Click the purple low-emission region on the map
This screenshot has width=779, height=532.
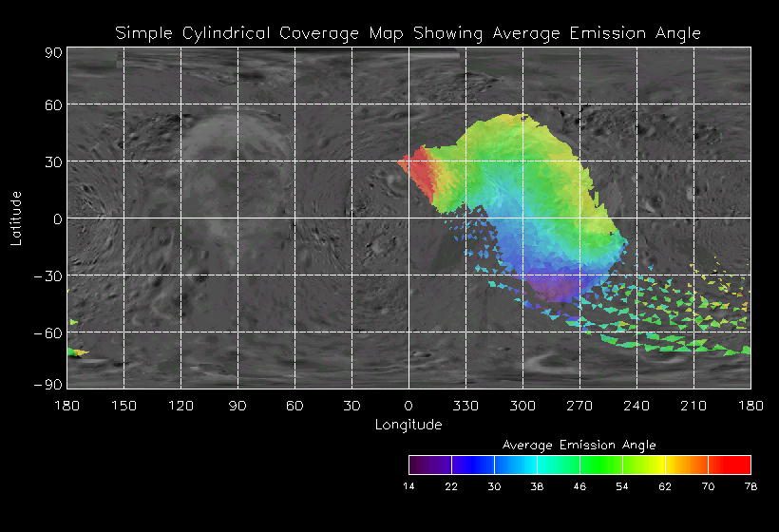pos(556,287)
